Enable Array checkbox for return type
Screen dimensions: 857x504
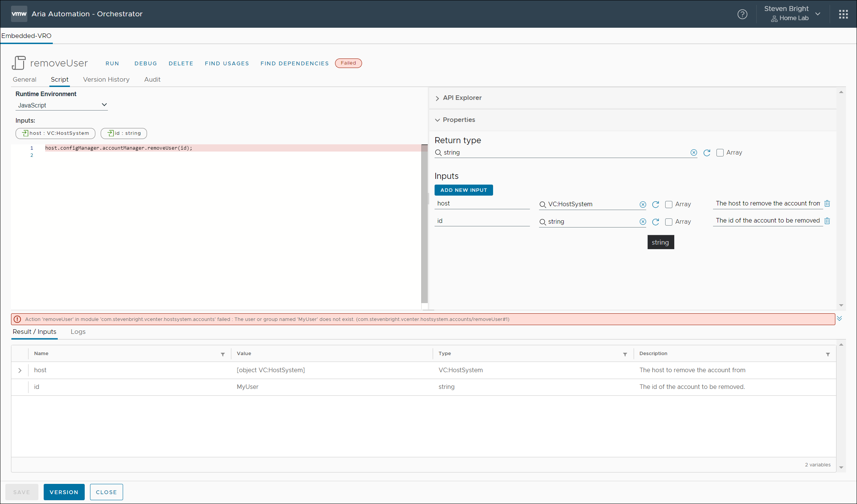(x=720, y=153)
